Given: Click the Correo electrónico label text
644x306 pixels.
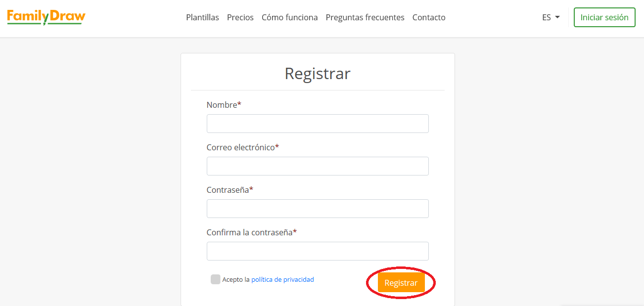Looking at the screenshot, I should click(240, 147).
